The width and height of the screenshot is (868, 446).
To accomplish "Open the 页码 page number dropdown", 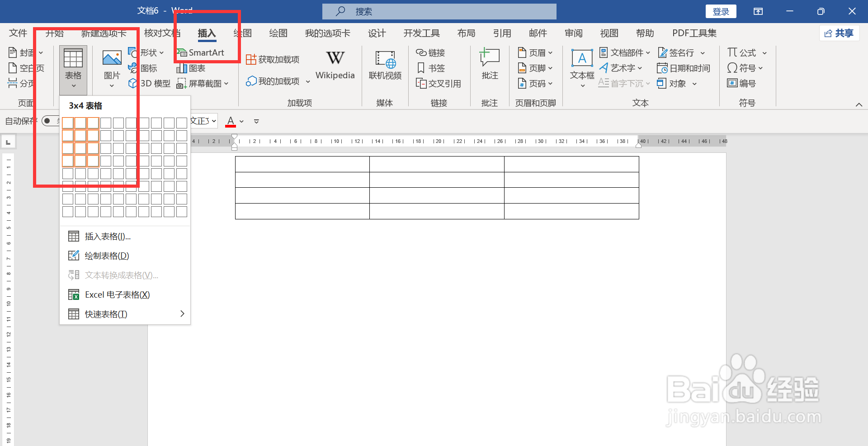I will 535,84.
